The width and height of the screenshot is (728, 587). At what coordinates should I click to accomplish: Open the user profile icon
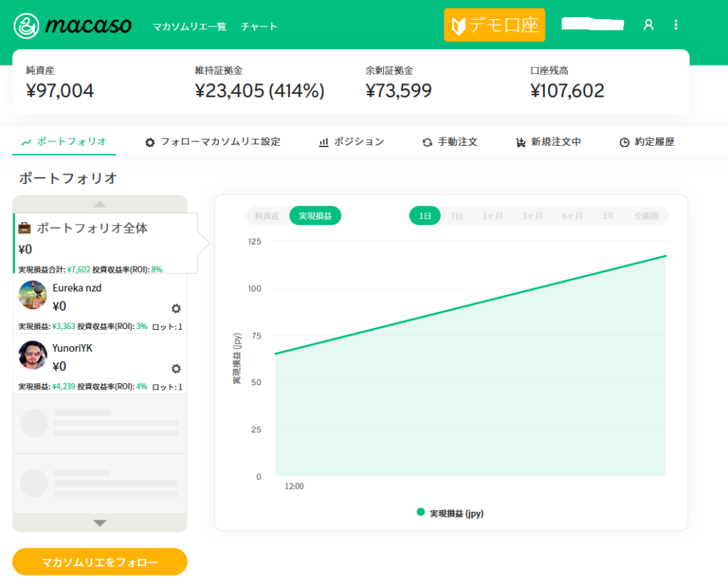click(x=648, y=25)
